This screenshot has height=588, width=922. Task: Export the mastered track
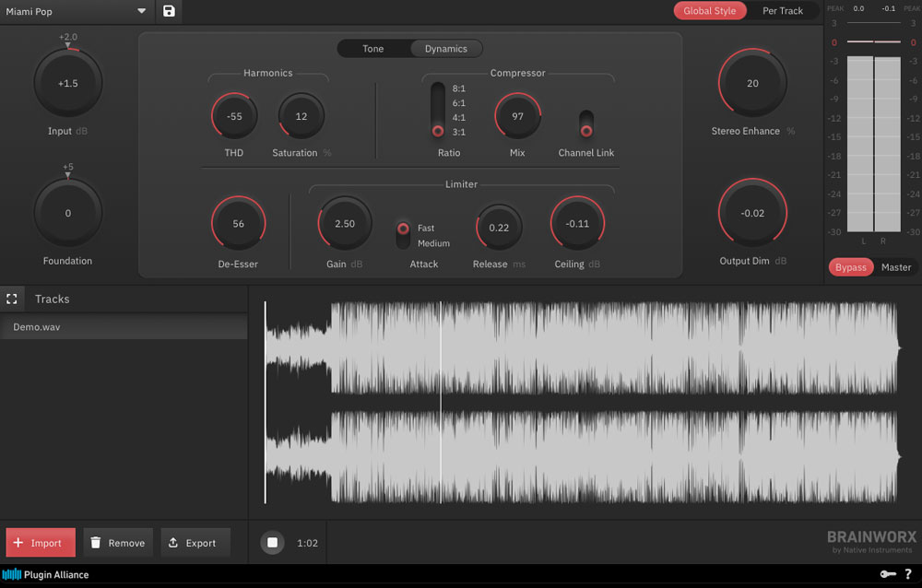(195, 542)
